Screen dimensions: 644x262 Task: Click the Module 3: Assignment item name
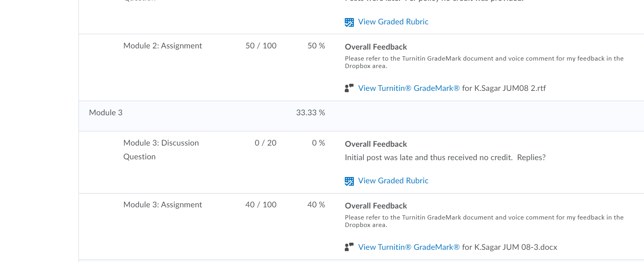(x=163, y=205)
